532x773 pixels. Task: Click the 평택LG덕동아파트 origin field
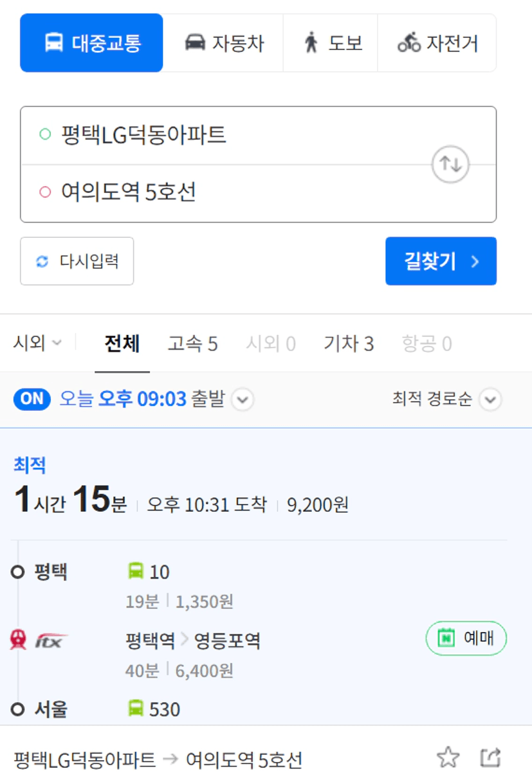[225, 136]
